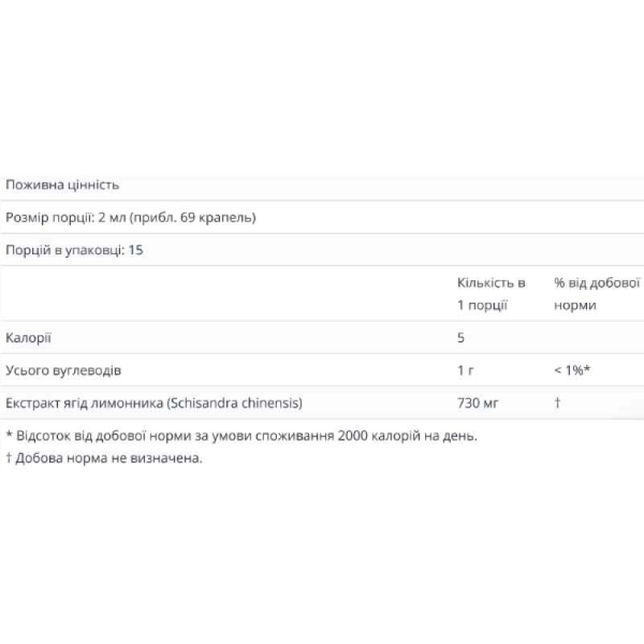Click the "< 1%*" daily value cell
Viewport: 644px width, 644px height.
coord(572,370)
